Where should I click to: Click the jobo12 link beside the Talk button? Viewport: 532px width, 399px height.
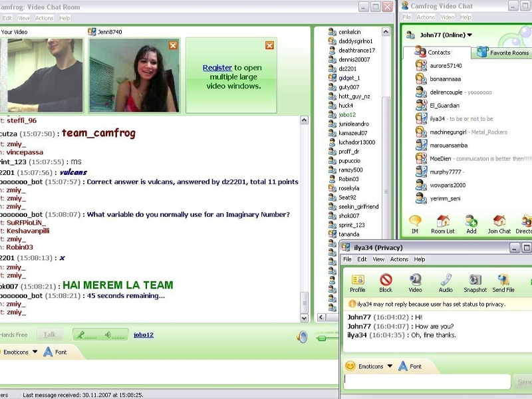(x=144, y=335)
